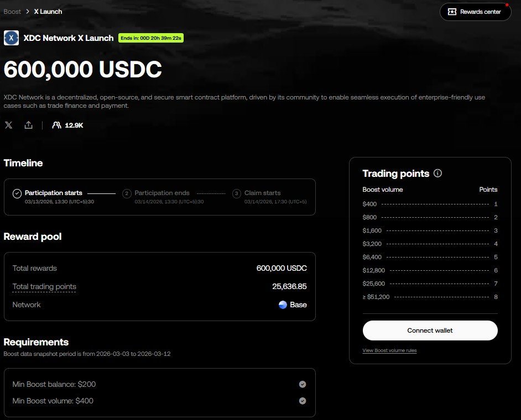
Task: Click the Network row label
Action: (x=27, y=305)
